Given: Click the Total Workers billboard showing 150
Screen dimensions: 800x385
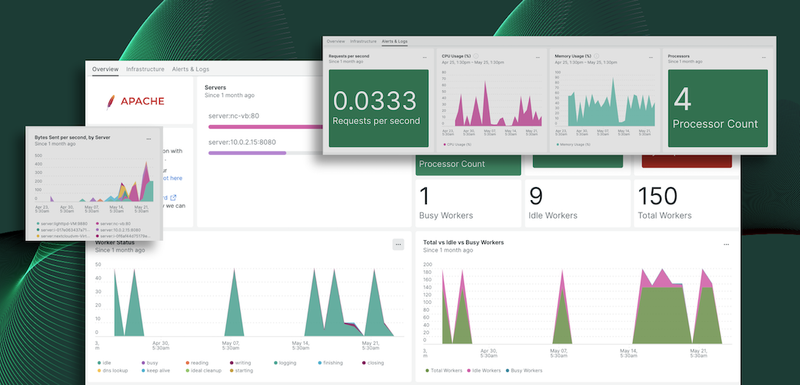Looking at the screenshot, I should pos(686,203).
